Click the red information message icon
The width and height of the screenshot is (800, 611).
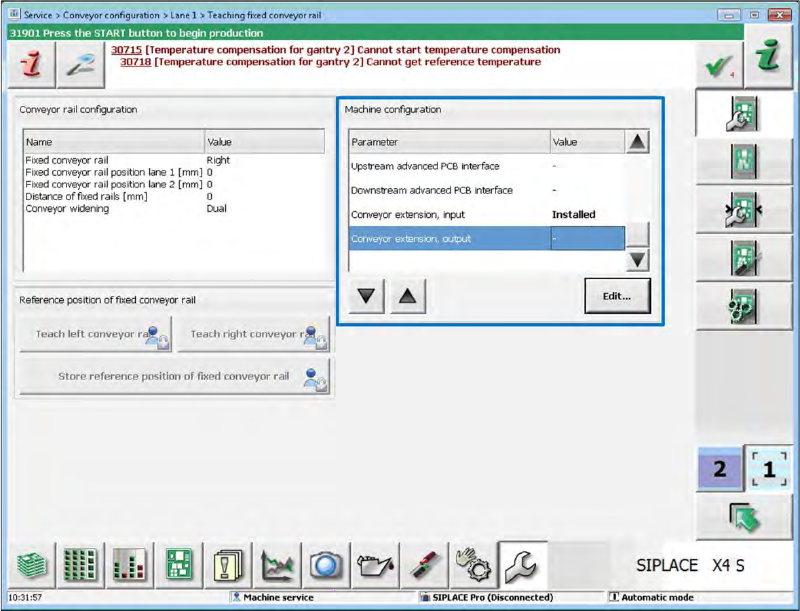point(32,65)
